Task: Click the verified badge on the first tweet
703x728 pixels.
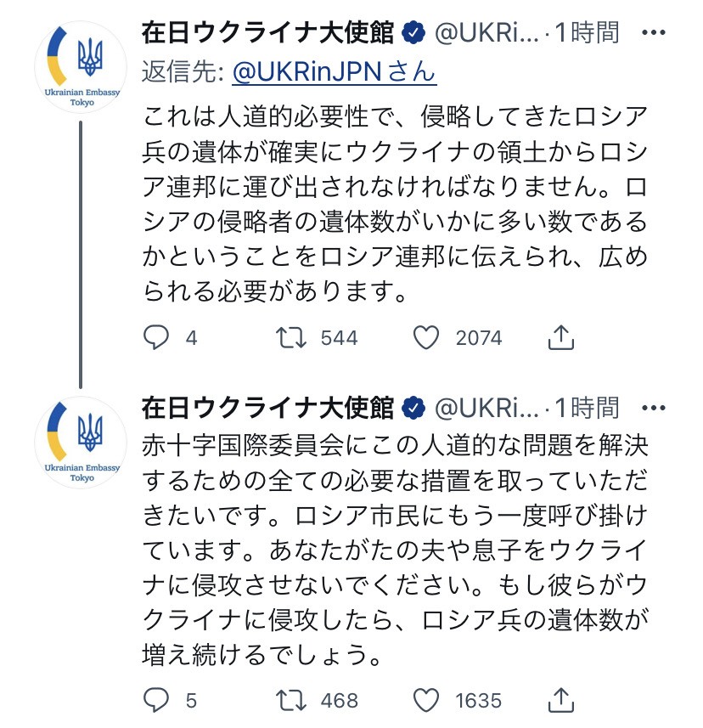Action: (x=413, y=33)
